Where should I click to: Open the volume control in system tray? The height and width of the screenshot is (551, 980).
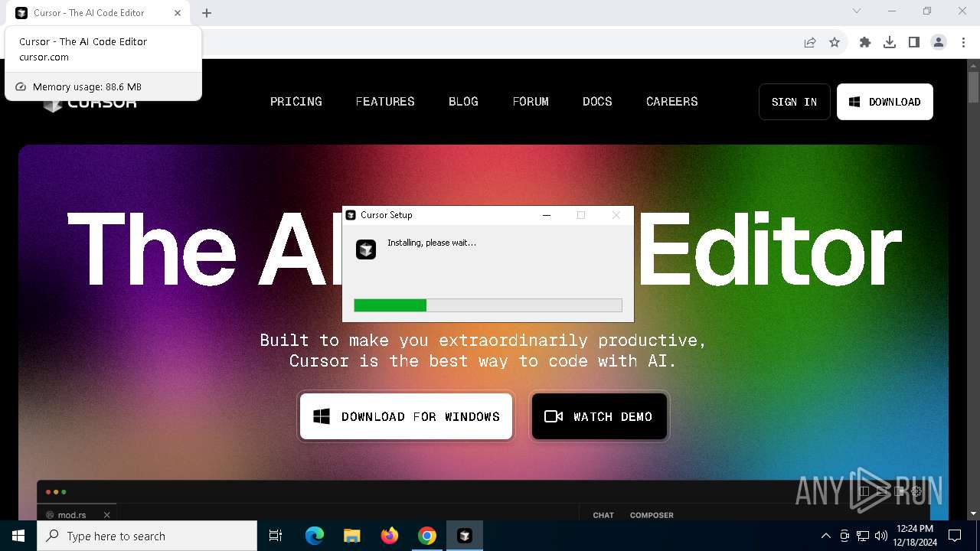[x=881, y=536]
